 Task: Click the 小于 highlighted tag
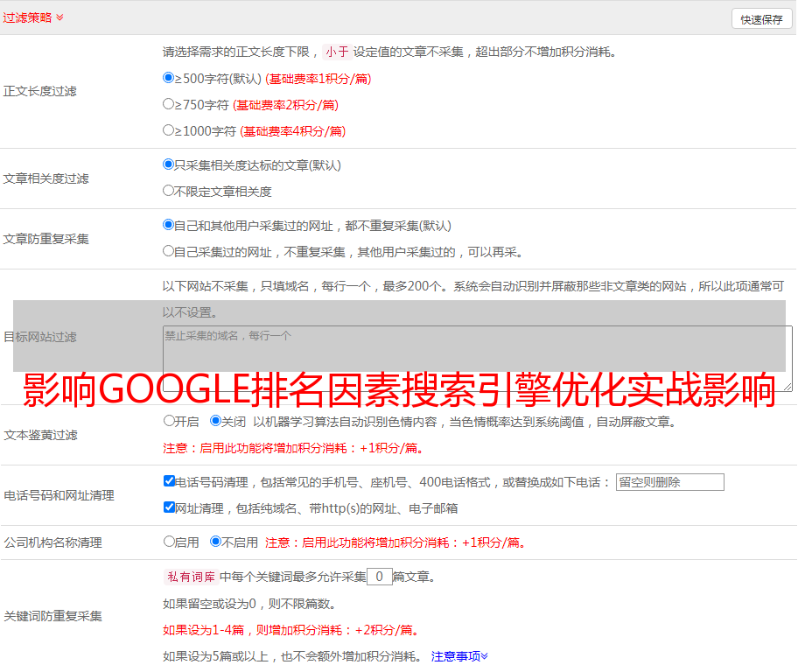[337, 52]
